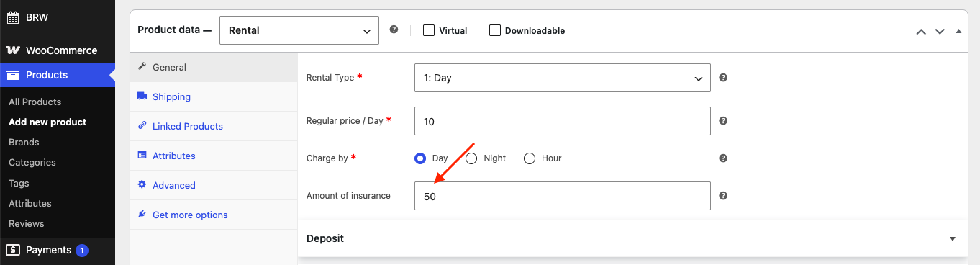Open the product Attributes submenu link in sidebar
980x265 pixels.
pos(30,203)
